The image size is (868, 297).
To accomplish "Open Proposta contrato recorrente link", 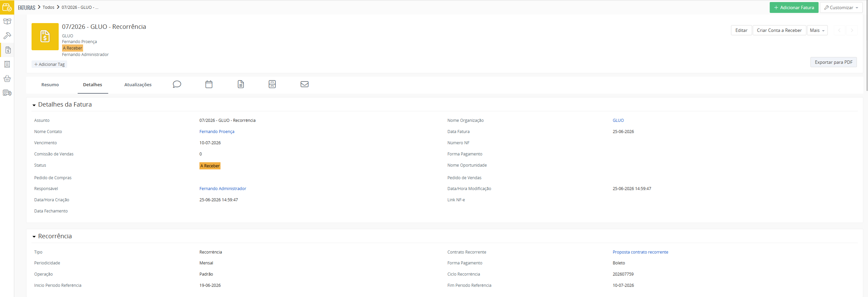I will pyautogui.click(x=640, y=252).
